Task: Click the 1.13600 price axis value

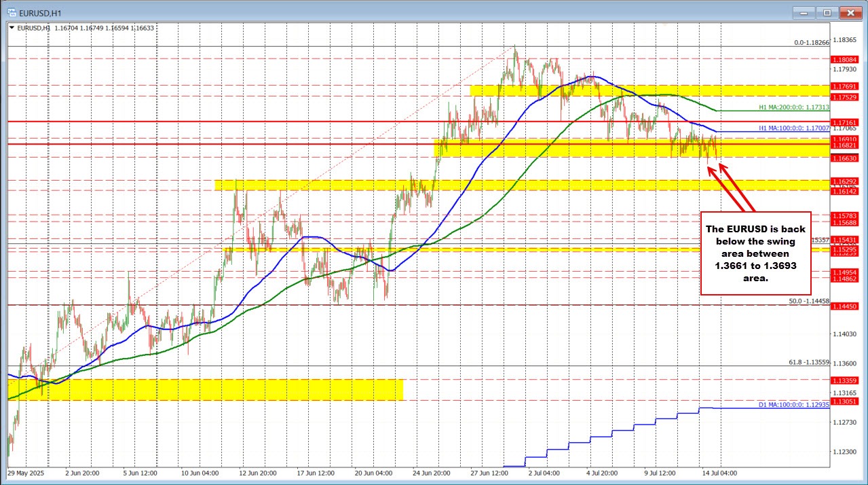Action: coord(845,363)
